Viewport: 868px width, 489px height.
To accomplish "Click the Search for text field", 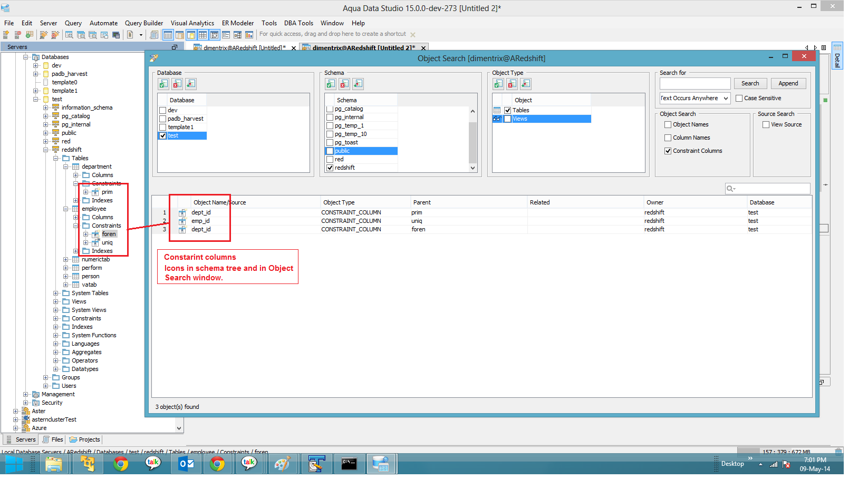I will click(x=695, y=83).
